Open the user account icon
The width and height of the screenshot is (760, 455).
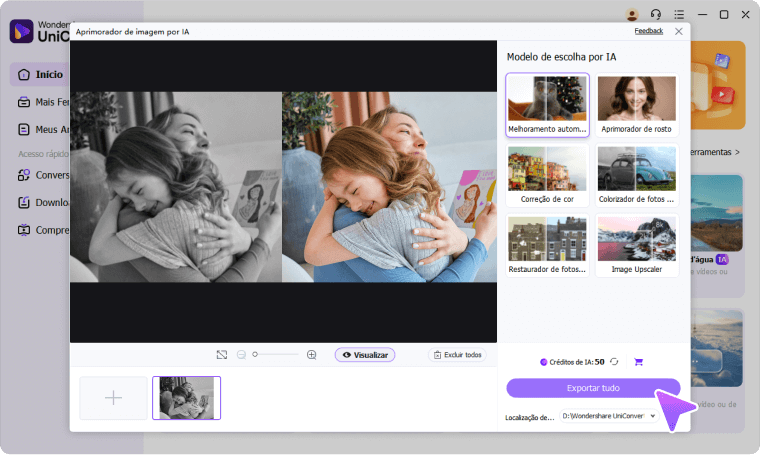[x=632, y=15]
